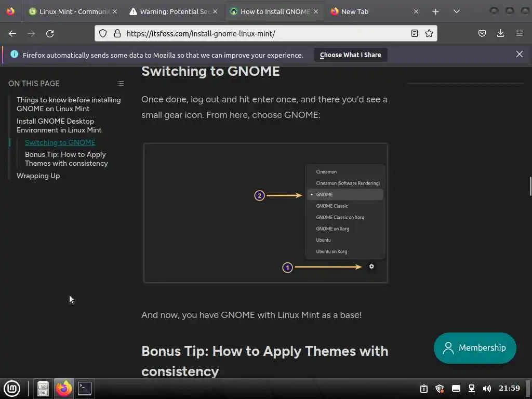The width and height of the screenshot is (532, 399).
Task: Open Firefox View in tab strip
Action: point(10,11)
